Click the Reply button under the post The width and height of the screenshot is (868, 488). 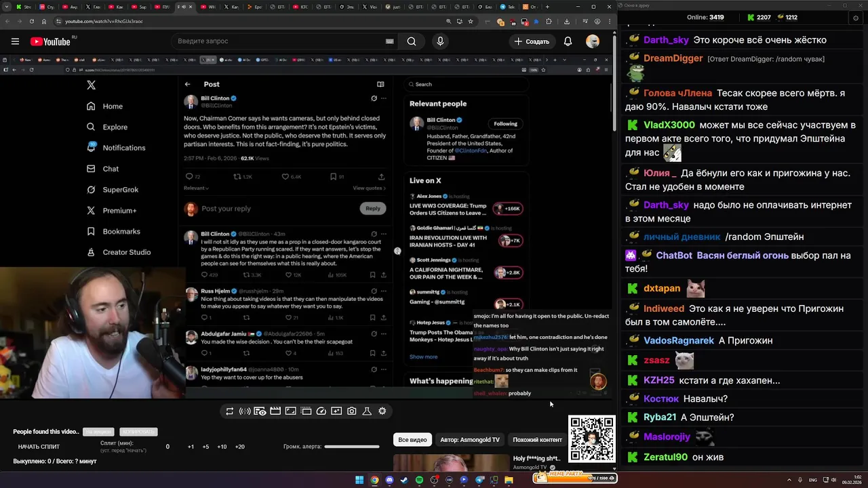point(373,208)
